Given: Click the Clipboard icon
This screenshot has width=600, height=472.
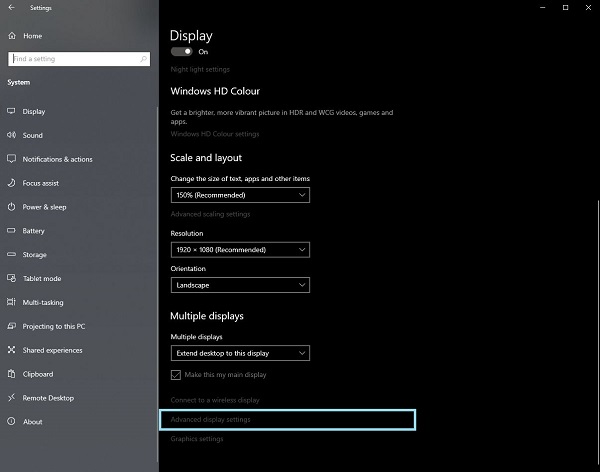Looking at the screenshot, I should click(x=12, y=374).
